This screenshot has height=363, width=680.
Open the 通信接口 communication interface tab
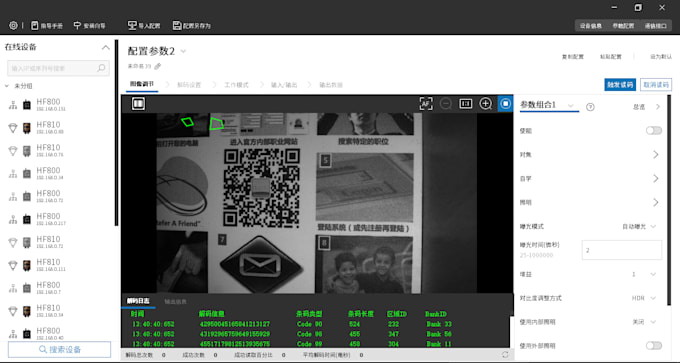pyautogui.click(x=655, y=26)
